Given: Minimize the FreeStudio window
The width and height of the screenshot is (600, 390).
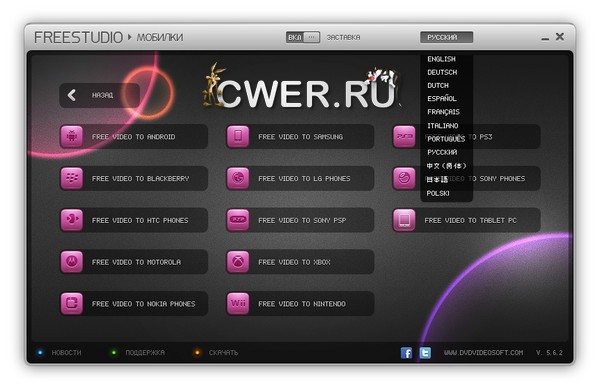Looking at the screenshot, I should pos(545,39).
